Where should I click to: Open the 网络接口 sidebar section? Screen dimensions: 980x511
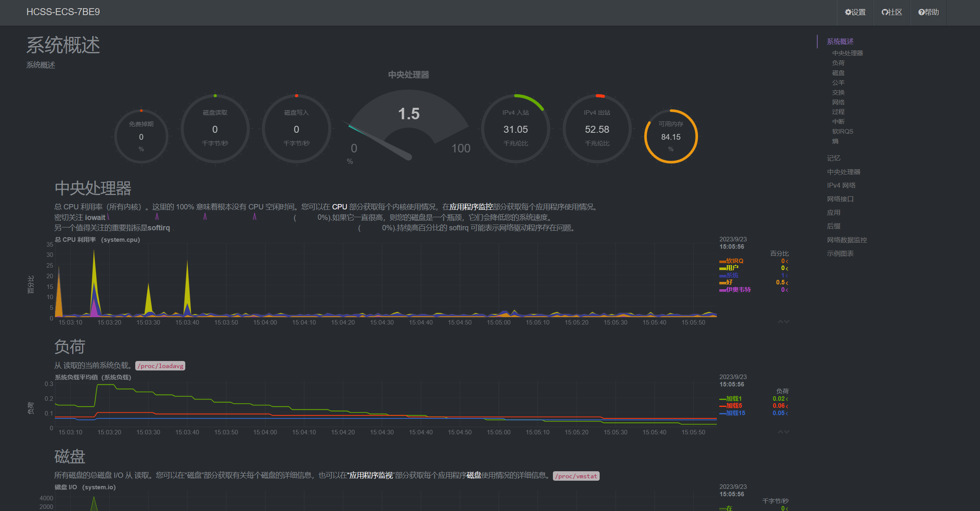click(840, 199)
